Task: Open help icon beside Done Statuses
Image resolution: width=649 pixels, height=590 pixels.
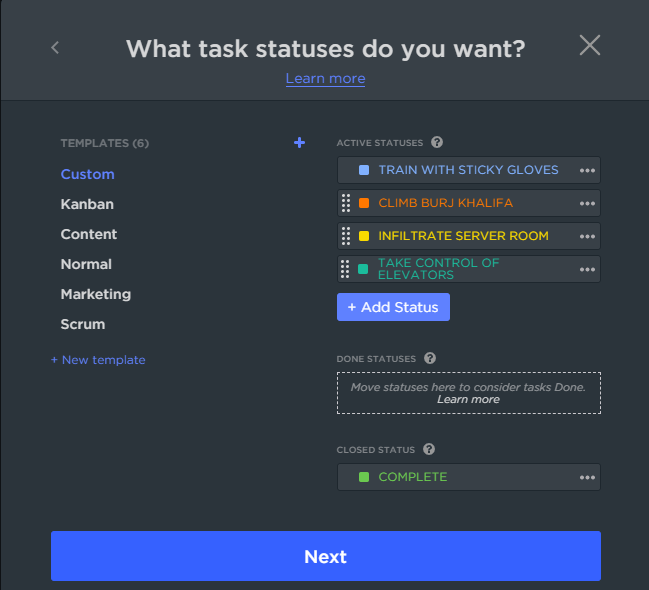Action: click(x=430, y=358)
